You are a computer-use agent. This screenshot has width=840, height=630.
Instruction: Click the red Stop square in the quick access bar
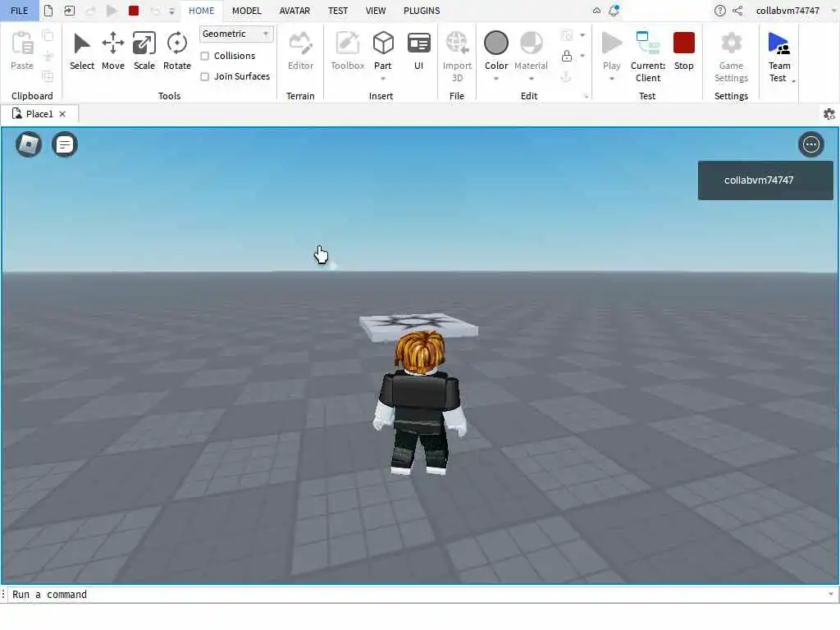click(x=134, y=11)
